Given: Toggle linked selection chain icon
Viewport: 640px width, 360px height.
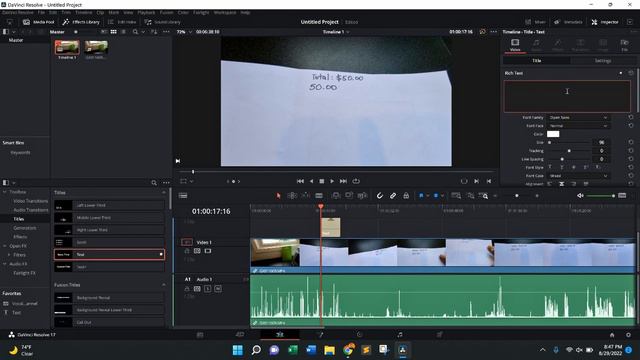Looking at the screenshot, I should tap(393, 196).
